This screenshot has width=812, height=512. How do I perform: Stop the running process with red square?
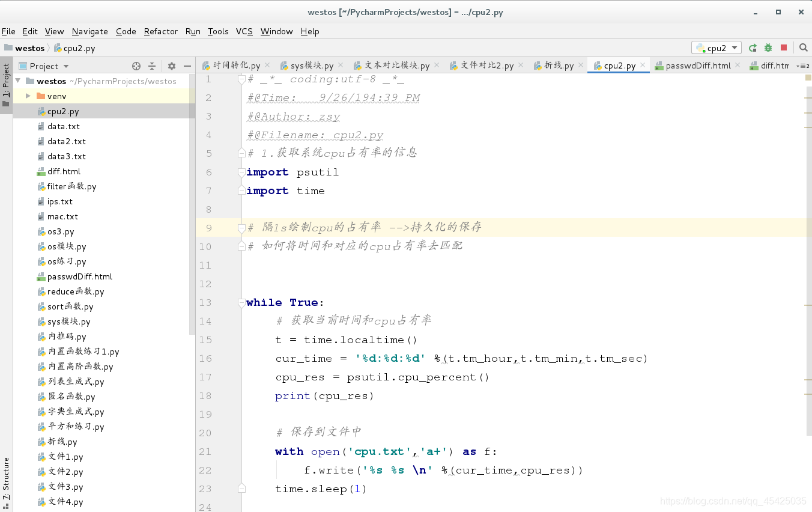[x=784, y=48]
